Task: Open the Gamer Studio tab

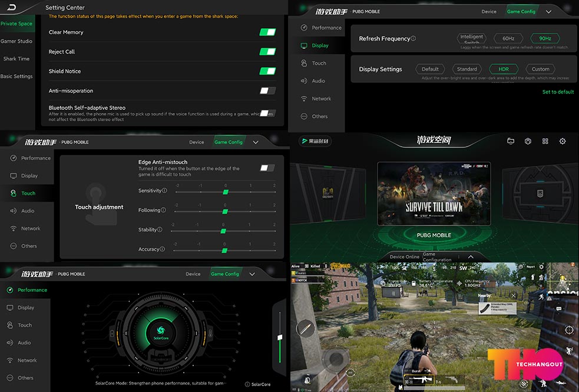Action: [16, 41]
